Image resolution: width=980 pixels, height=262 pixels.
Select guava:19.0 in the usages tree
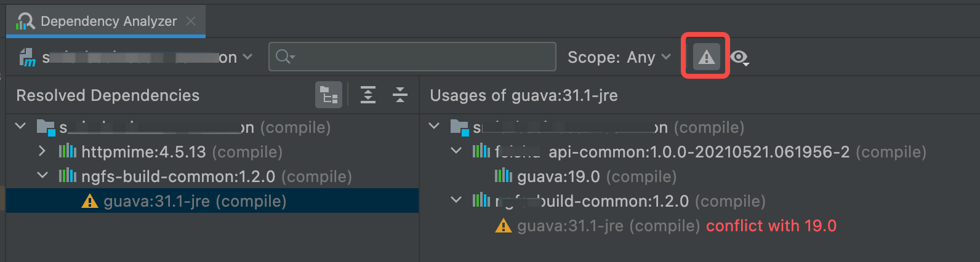pyautogui.click(x=558, y=177)
